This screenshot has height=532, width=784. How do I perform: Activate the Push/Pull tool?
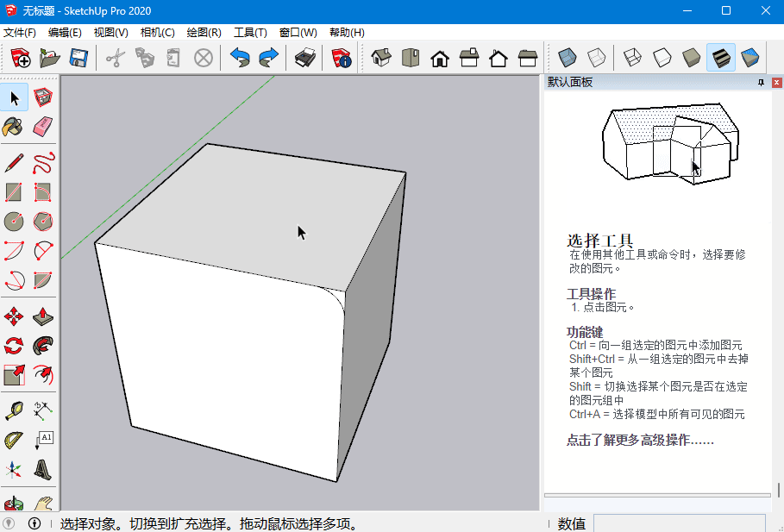click(43, 316)
